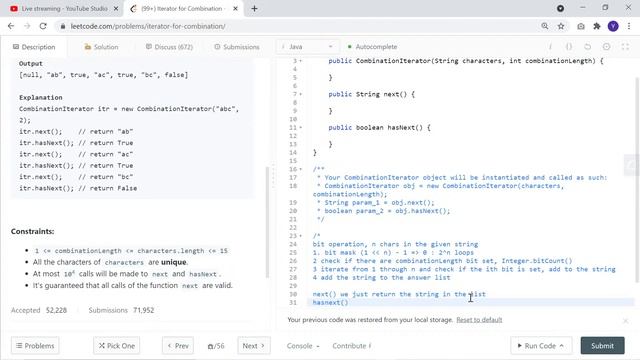Open the Description tab
640x360 pixels.
(34, 47)
